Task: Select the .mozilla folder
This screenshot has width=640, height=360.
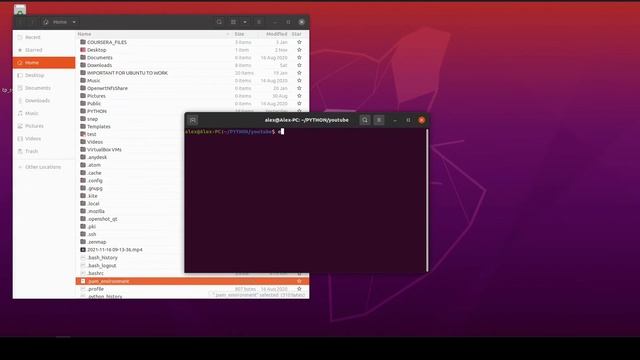Action: coord(96,211)
